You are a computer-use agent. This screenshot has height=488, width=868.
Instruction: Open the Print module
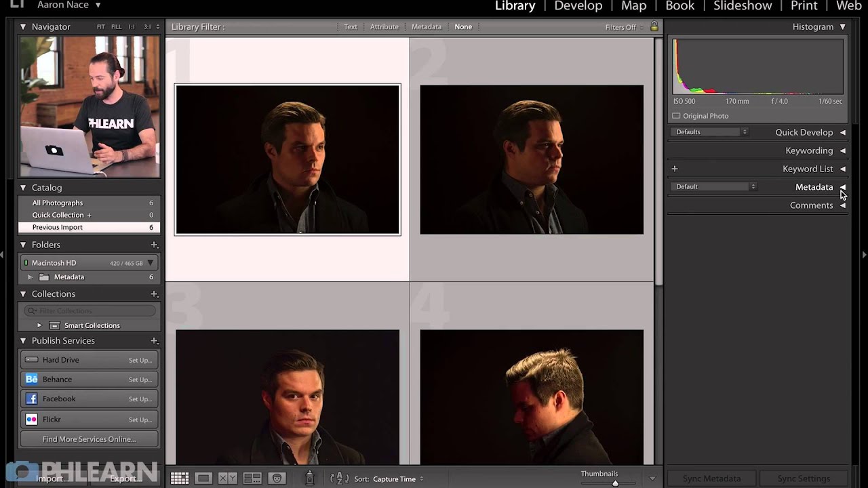pos(804,6)
